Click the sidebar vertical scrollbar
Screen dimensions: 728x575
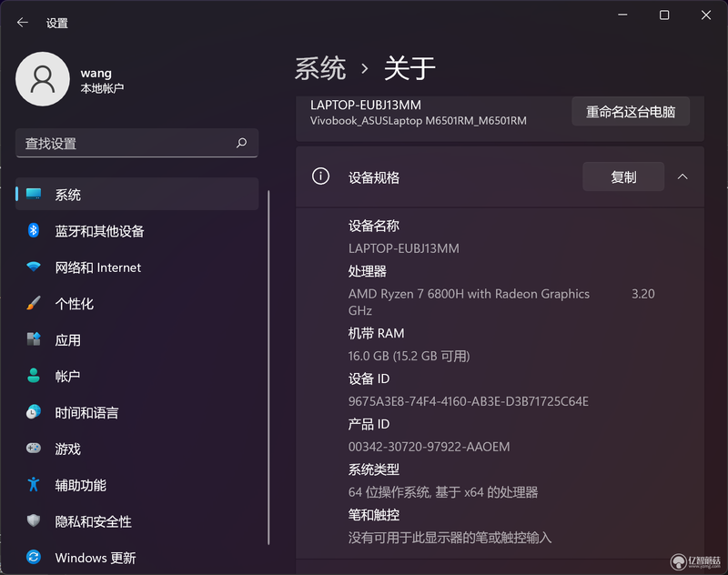pyautogui.click(x=268, y=367)
